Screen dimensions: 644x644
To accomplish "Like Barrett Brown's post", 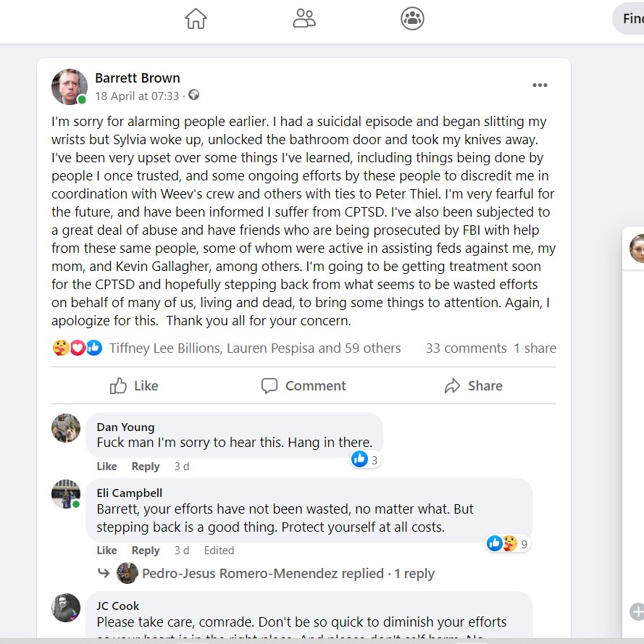I will 134,386.
